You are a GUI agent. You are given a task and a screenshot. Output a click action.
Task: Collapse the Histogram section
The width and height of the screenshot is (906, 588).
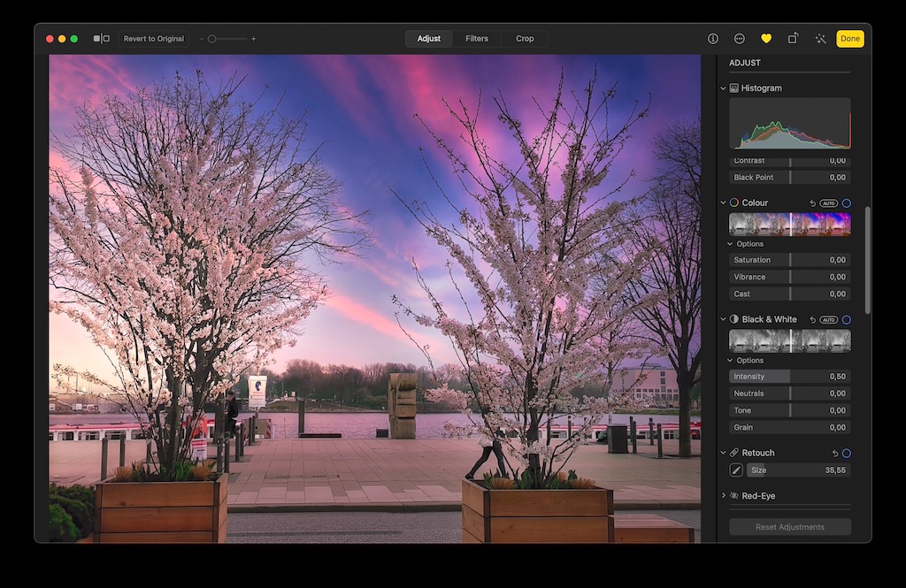(x=724, y=88)
